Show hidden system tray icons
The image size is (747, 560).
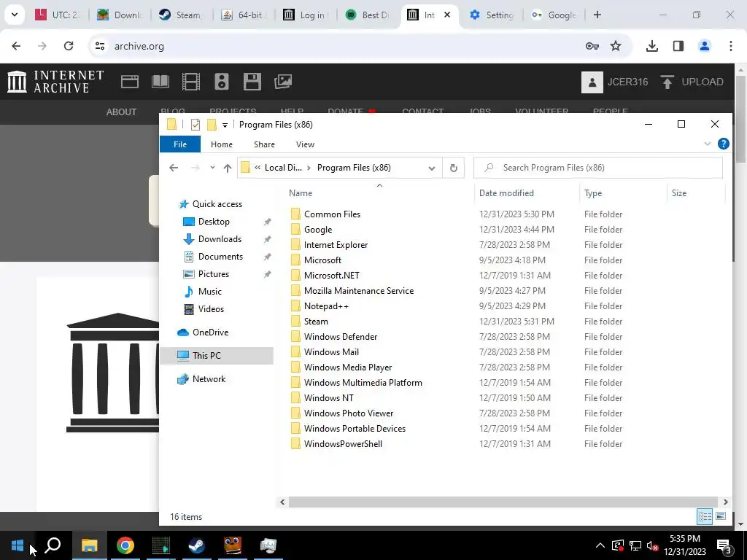click(x=600, y=545)
